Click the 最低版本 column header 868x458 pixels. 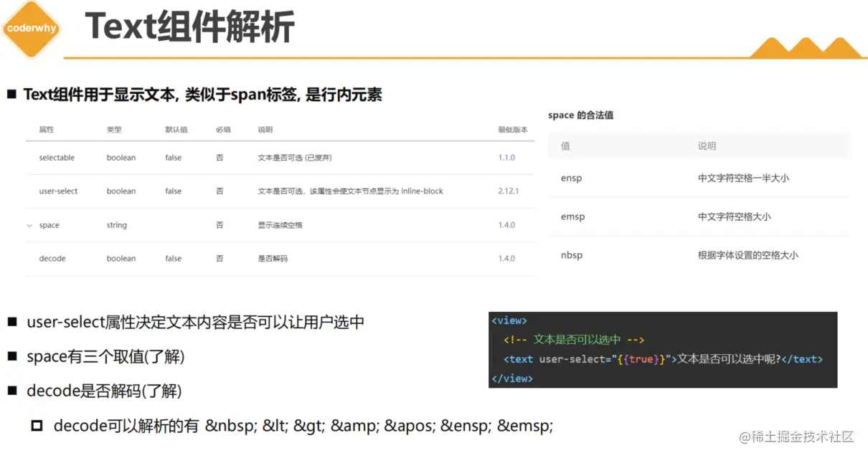click(x=513, y=130)
